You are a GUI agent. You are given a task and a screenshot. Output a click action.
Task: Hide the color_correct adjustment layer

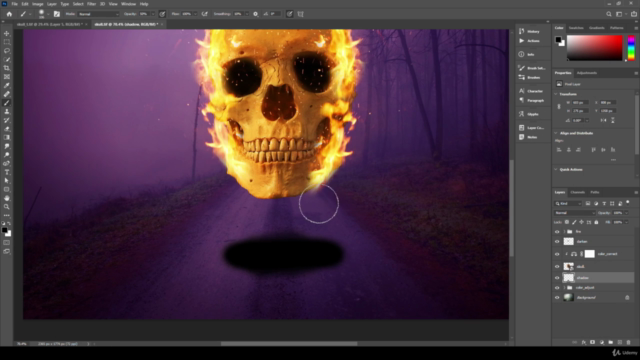pos(557,254)
